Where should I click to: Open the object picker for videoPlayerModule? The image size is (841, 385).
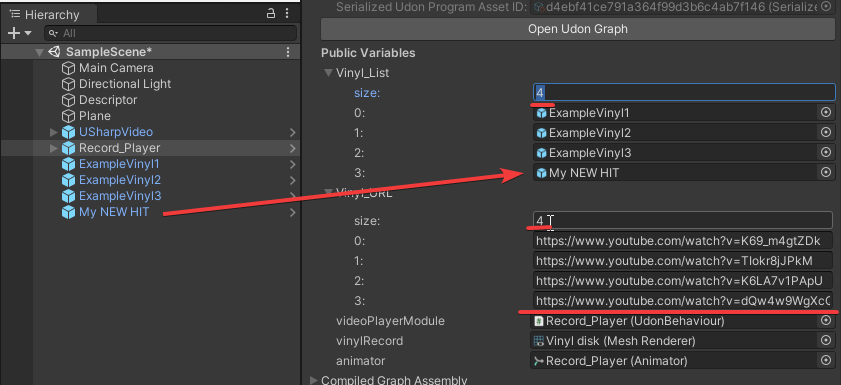pyautogui.click(x=826, y=321)
